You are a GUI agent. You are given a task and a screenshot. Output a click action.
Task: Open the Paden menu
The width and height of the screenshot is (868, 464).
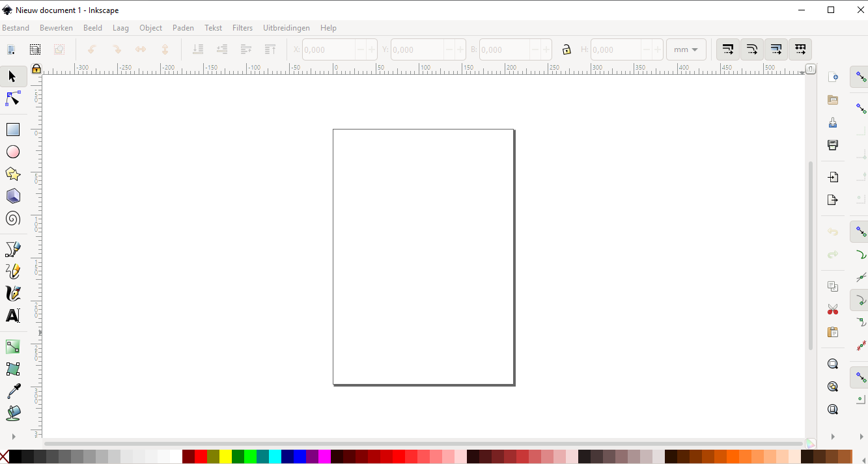coord(183,28)
